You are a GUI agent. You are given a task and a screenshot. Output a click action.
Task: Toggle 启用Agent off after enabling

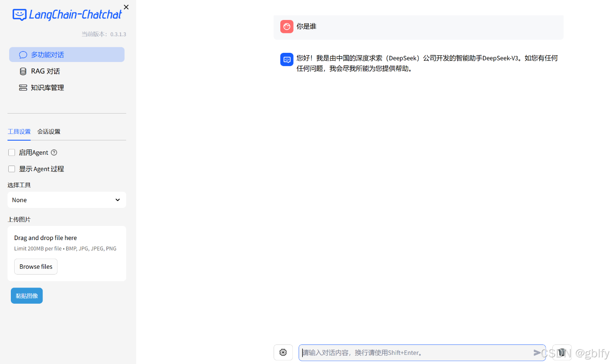point(11,152)
